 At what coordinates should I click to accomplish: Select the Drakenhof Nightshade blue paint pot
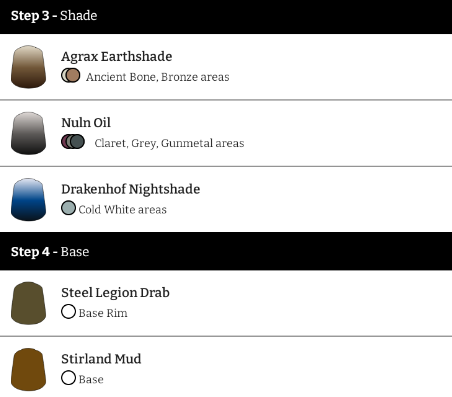[x=28, y=199]
